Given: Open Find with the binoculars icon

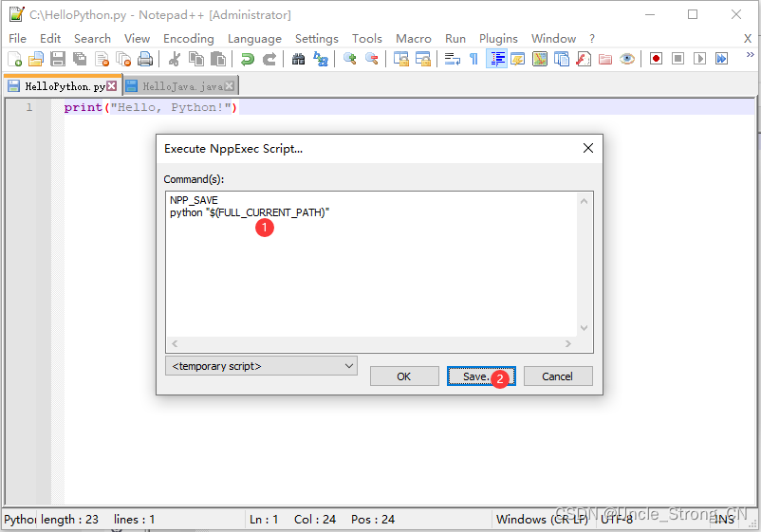Looking at the screenshot, I should (299, 59).
